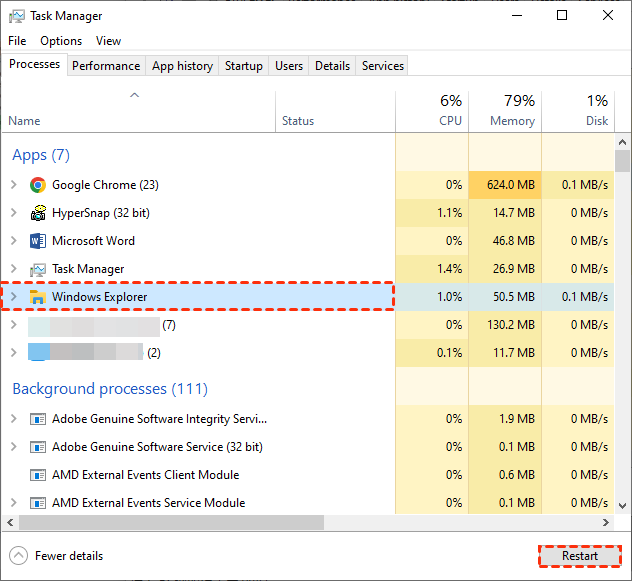Open the Options menu

click(x=61, y=41)
